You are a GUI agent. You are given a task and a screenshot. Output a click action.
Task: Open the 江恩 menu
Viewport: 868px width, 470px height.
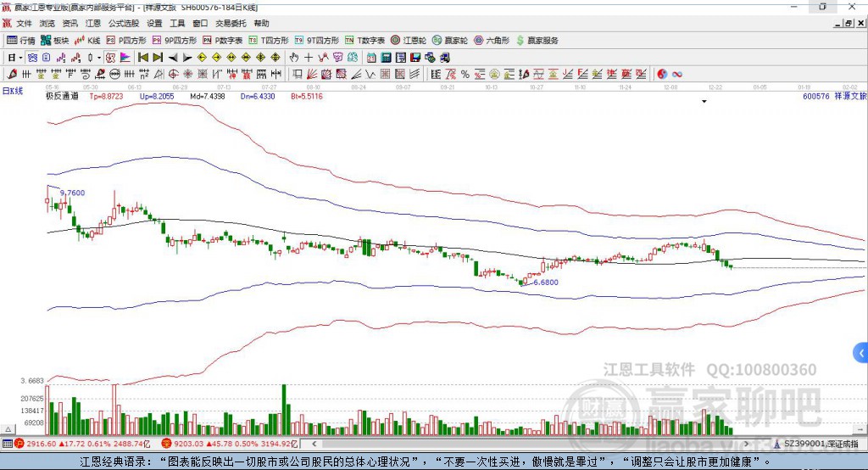pos(93,23)
